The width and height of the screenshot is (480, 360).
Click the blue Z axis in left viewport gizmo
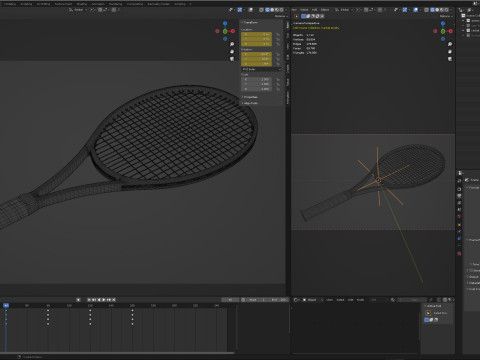point(225,23)
